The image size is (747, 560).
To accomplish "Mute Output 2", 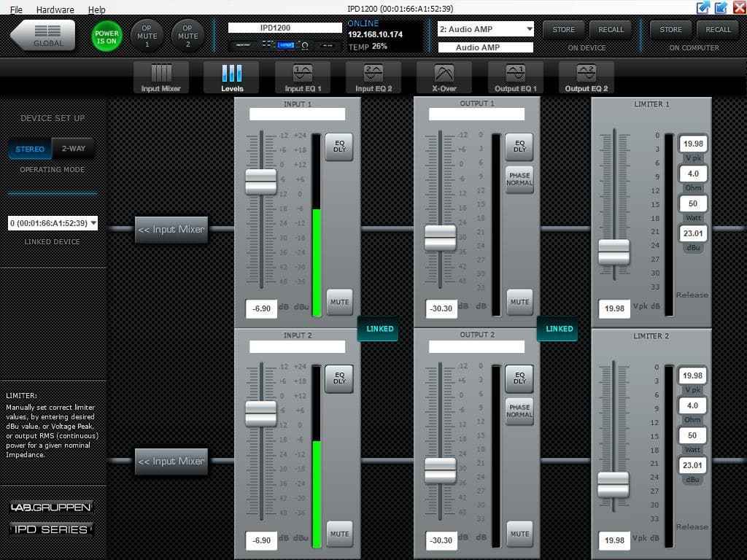I will coord(519,534).
